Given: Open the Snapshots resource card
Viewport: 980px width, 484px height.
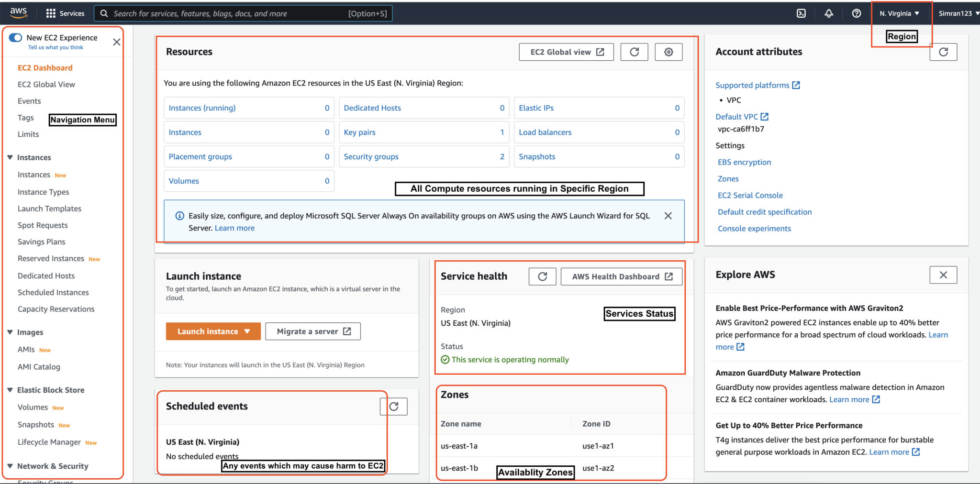Looking at the screenshot, I should coord(599,157).
